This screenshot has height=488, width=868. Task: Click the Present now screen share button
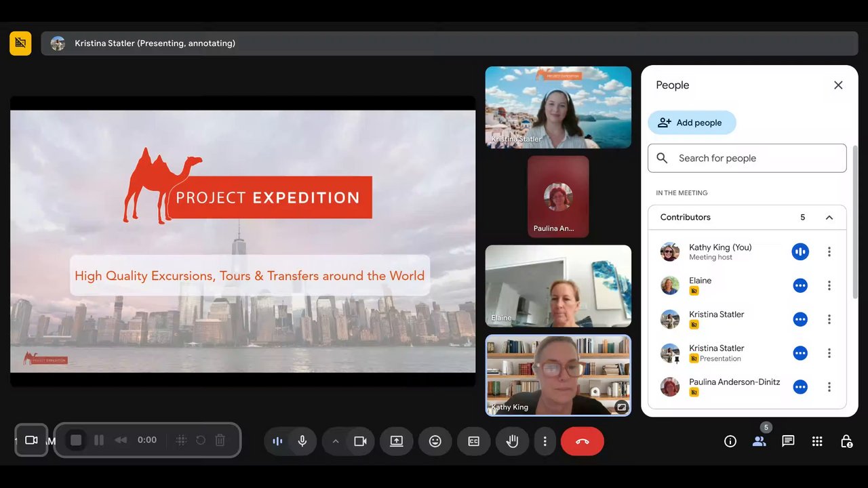pyautogui.click(x=397, y=441)
